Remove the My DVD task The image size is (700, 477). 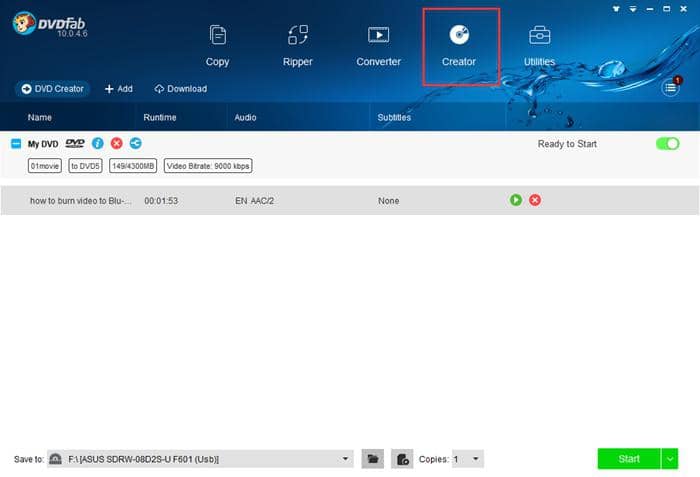pos(117,143)
